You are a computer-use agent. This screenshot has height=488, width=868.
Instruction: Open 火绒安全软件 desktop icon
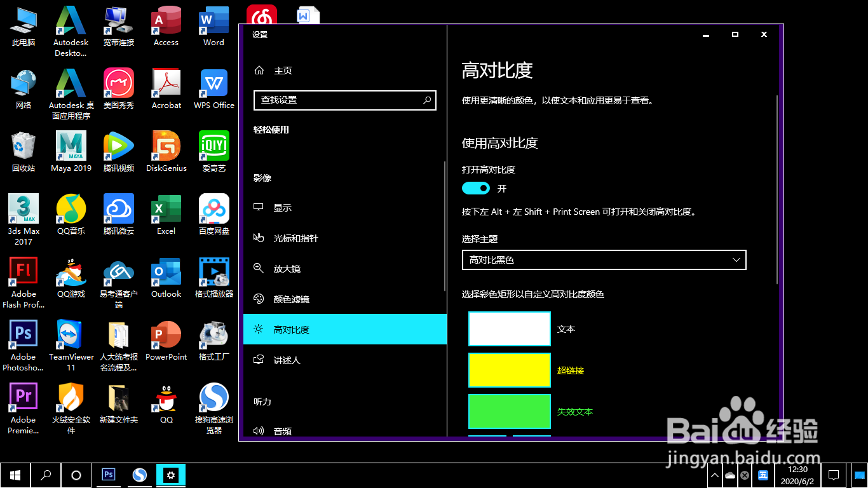(x=71, y=409)
